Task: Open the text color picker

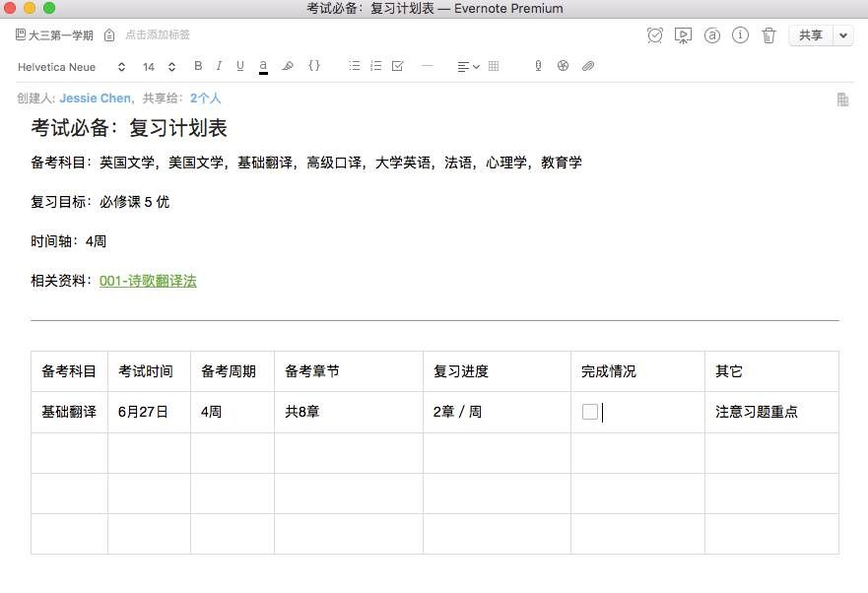Action: click(263, 66)
